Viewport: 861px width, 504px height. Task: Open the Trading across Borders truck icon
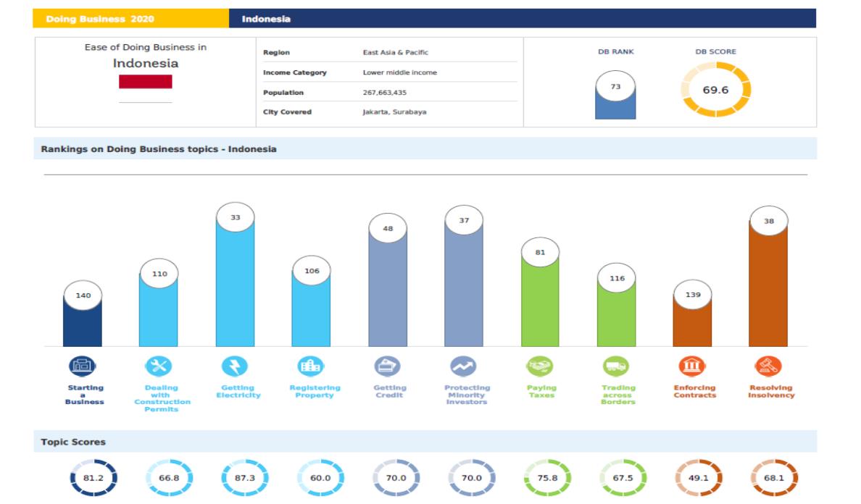pyautogui.click(x=616, y=366)
